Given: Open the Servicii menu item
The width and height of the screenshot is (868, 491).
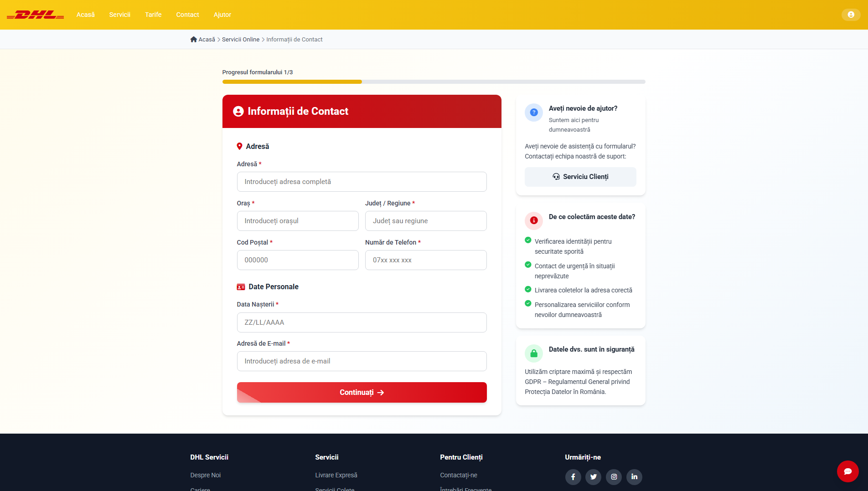Looking at the screenshot, I should point(120,15).
